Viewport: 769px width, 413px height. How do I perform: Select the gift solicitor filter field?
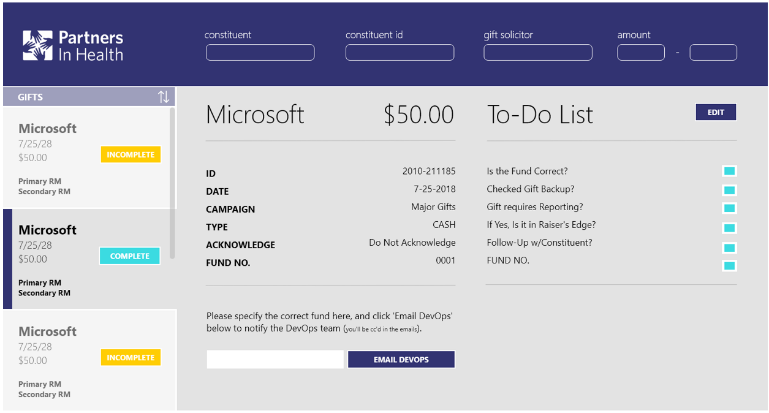point(538,52)
